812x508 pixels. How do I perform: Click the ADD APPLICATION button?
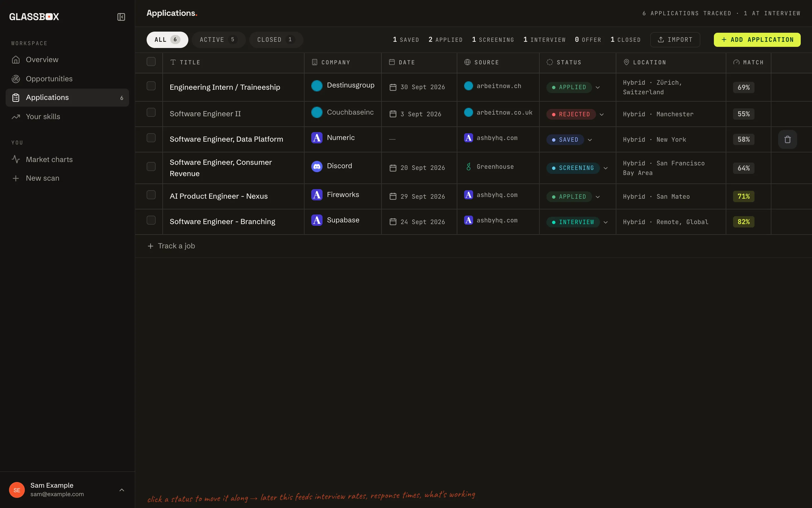coord(757,40)
